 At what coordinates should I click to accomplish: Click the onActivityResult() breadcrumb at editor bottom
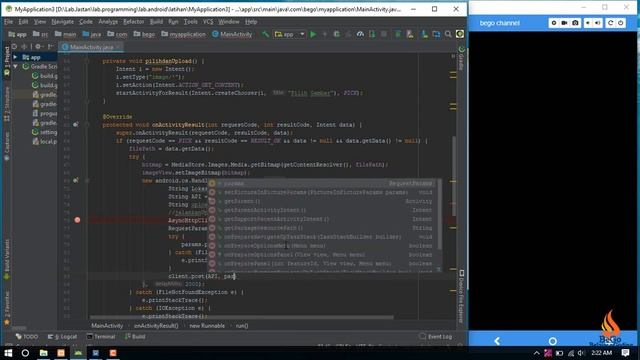[x=156, y=326]
